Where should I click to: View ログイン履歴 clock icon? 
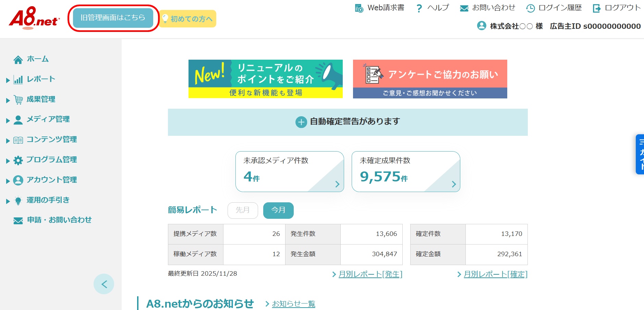(x=530, y=8)
